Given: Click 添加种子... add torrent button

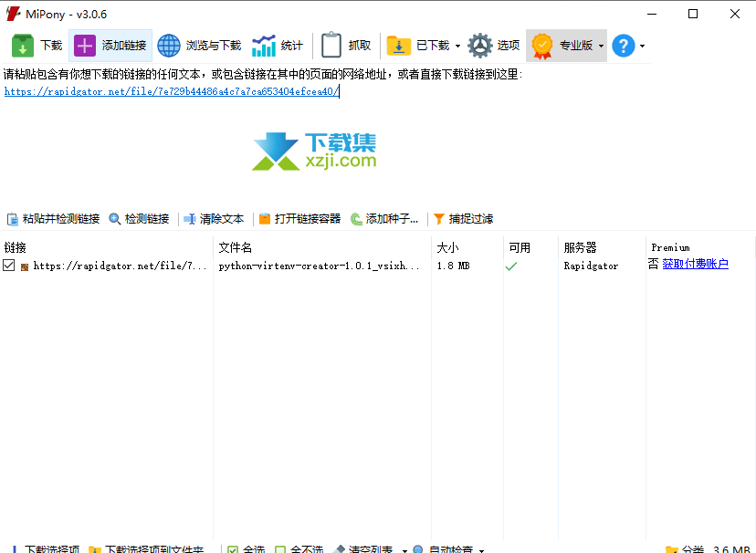Looking at the screenshot, I should pos(384,219).
